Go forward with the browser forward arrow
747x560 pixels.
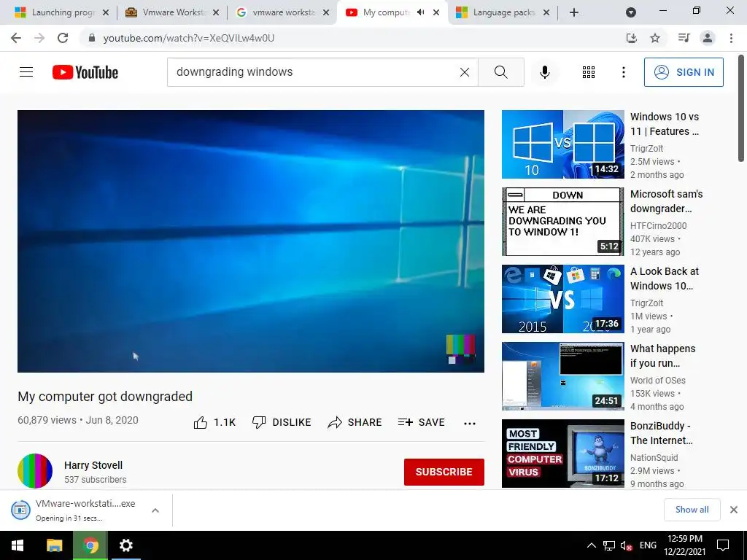click(39, 38)
